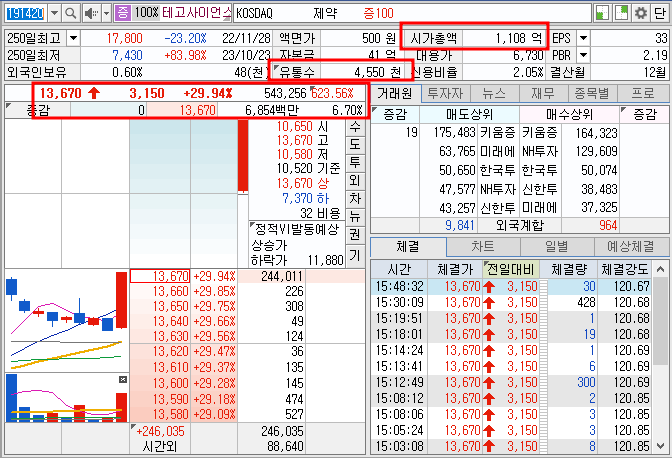The width and height of the screenshot is (672, 458).
Task: Close the volume chart with its x icon
Action: tap(123, 379)
